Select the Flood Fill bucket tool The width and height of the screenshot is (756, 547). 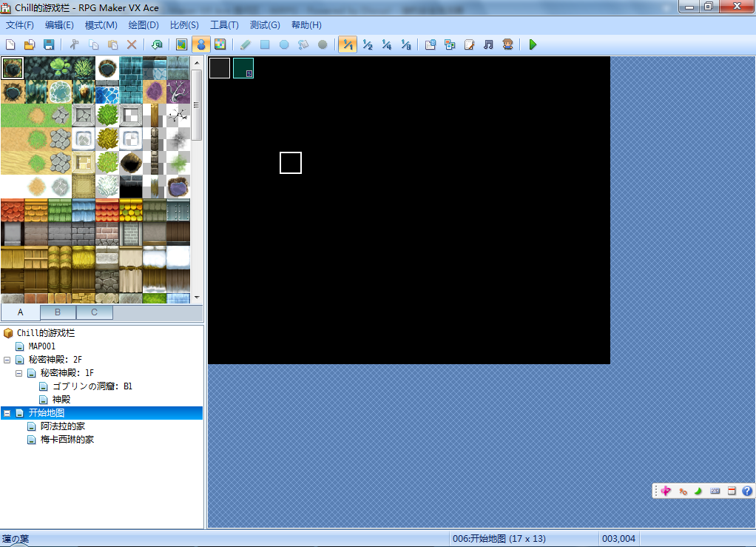303,45
